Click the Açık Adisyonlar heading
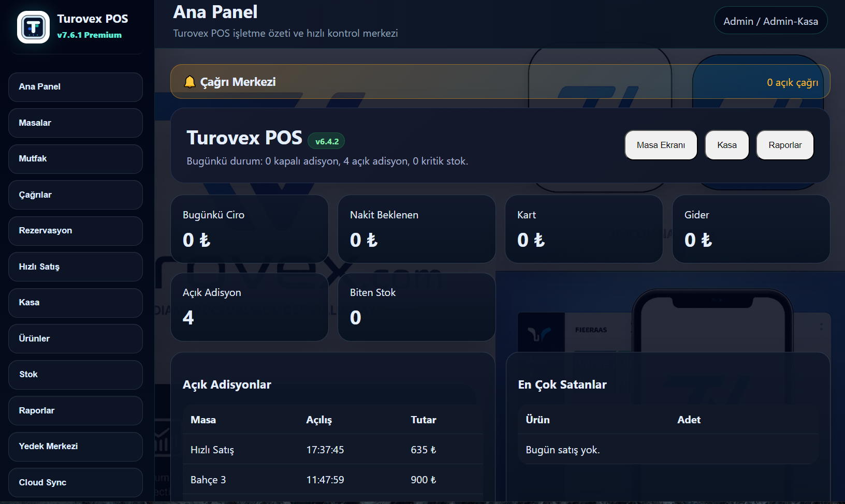 coord(227,384)
